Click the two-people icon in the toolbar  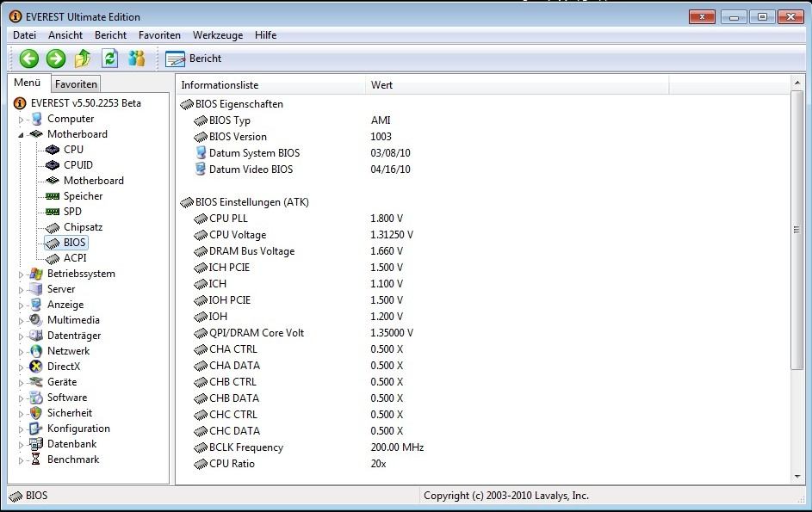point(137,59)
